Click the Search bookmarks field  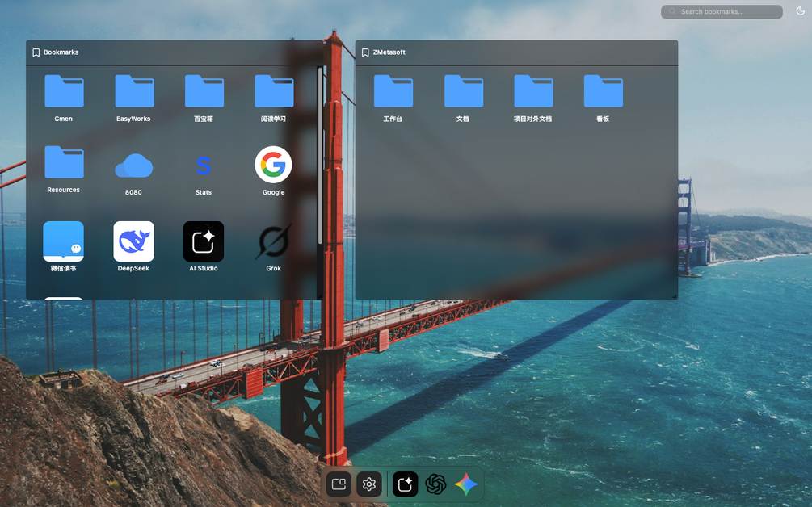click(722, 11)
